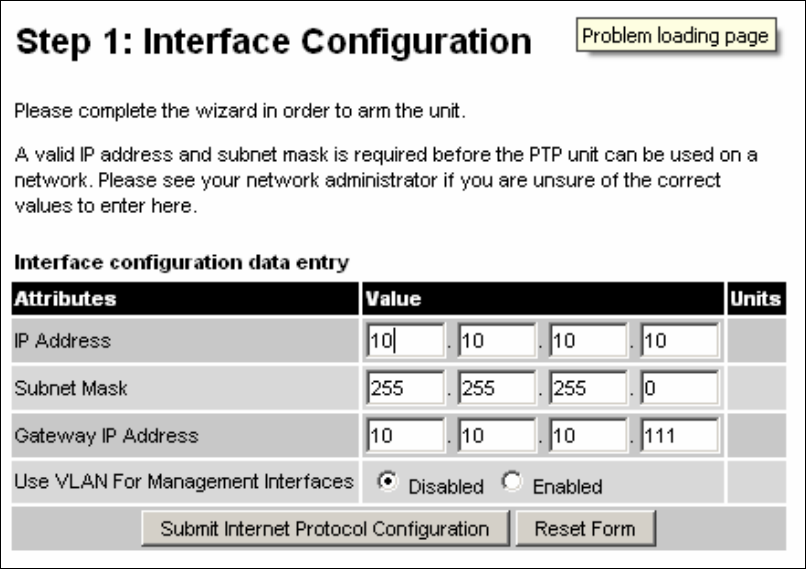Click the Use VLAN For Management Interfaces label

click(x=184, y=482)
